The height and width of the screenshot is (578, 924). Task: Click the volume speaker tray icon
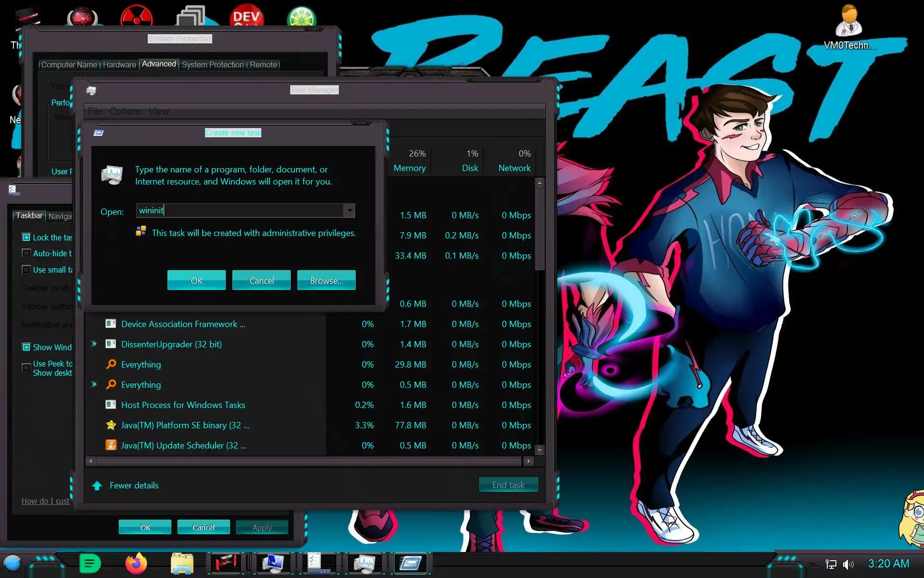[x=848, y=564]
